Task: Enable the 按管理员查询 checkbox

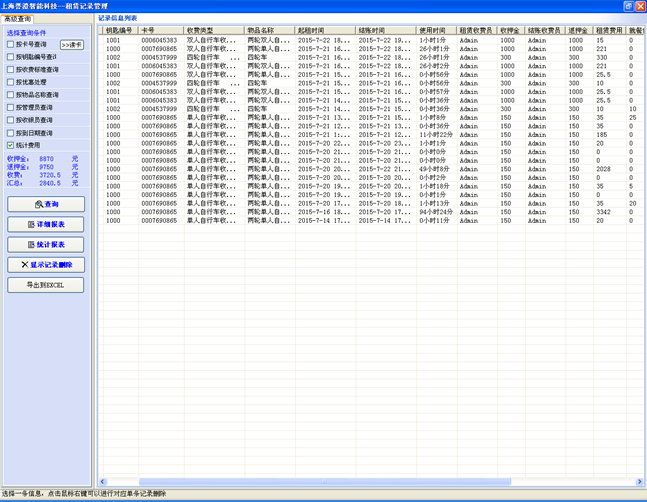Action: click(11, 107)
